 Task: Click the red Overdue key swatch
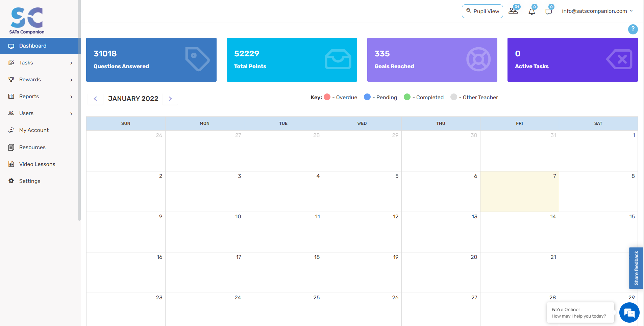[327, 97]
